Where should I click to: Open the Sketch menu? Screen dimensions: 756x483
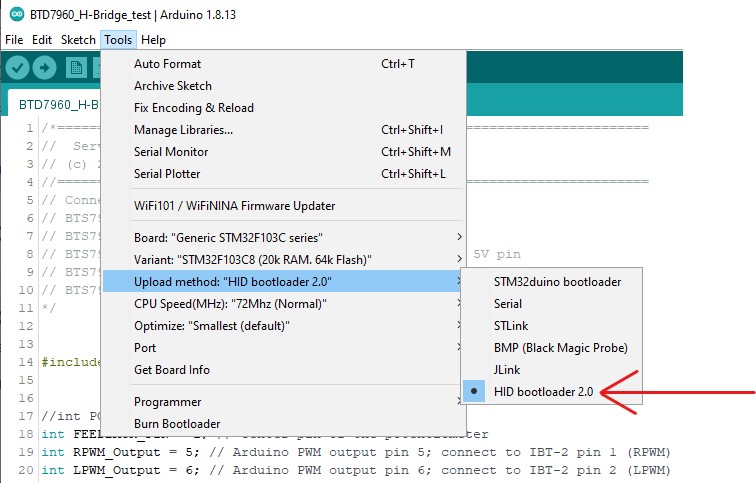pos(78,40)
